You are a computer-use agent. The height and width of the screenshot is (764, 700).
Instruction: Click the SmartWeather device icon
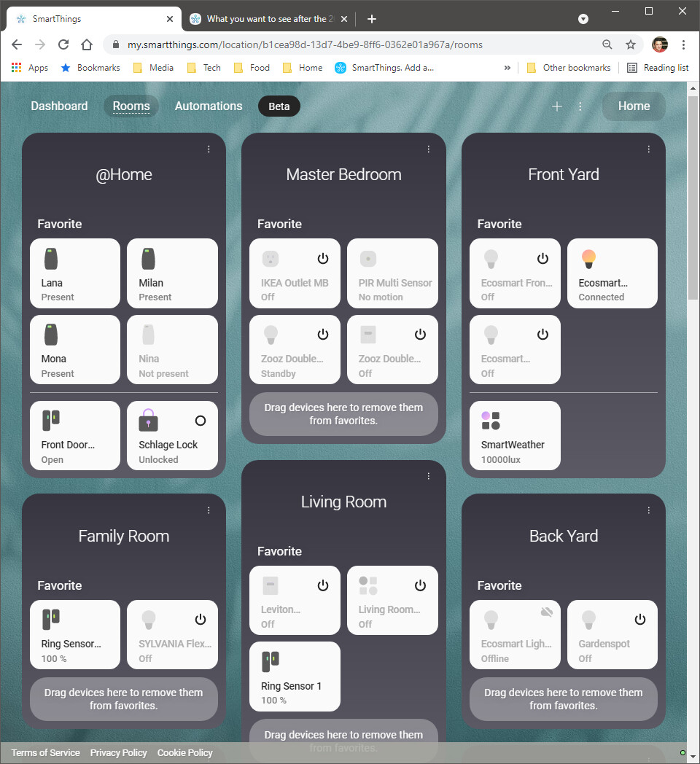(x=491, y=421)
